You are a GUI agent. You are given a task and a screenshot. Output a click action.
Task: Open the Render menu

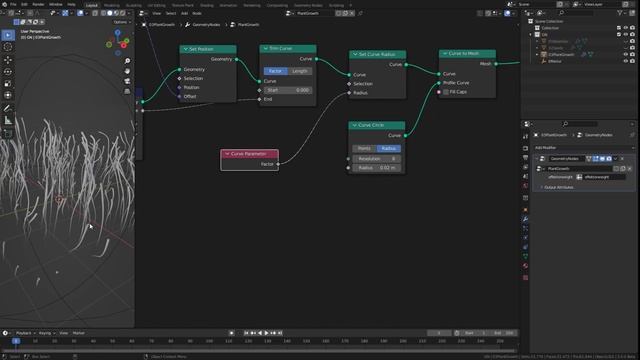38,4
